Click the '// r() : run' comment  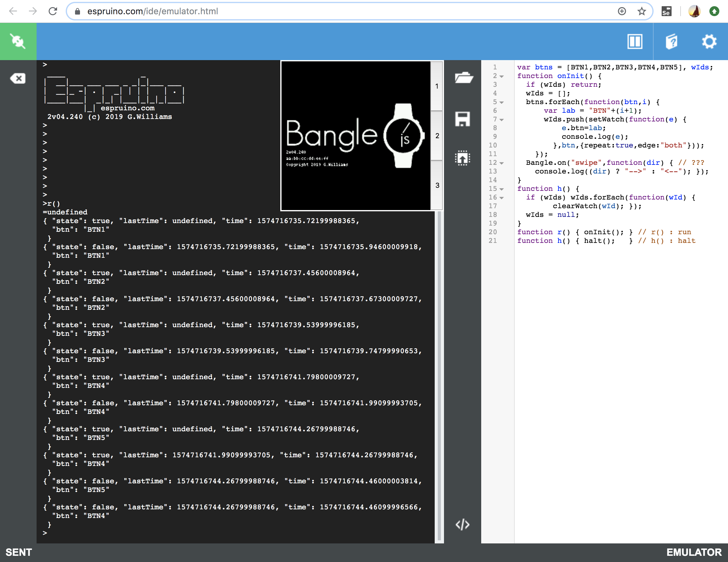pos(665,232)
